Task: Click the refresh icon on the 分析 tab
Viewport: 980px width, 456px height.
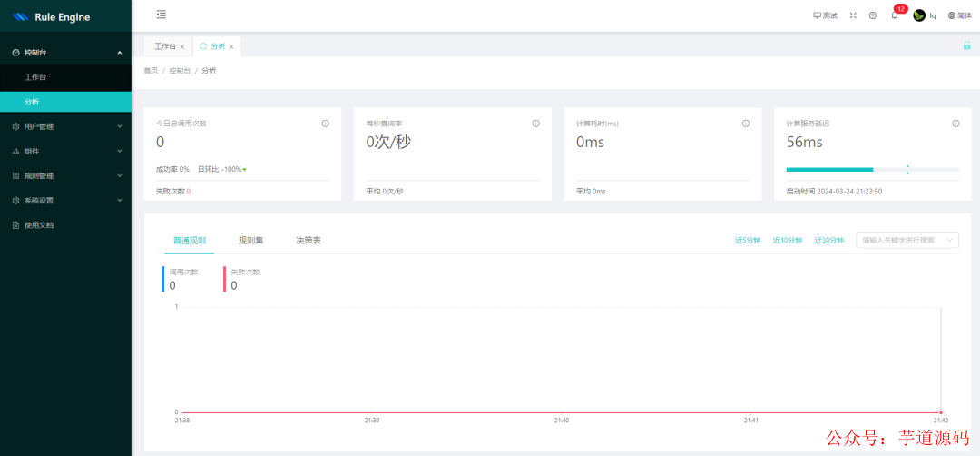Action: 203,46
